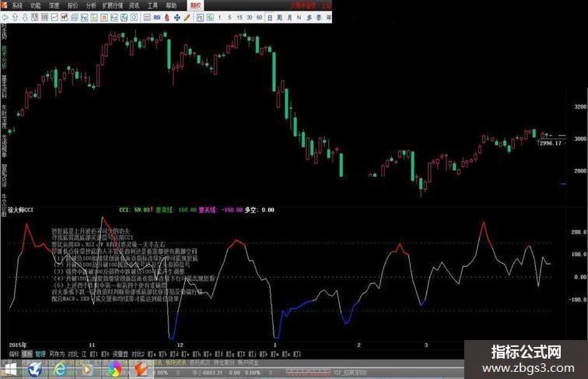588x379 pixels.
Task: Click the up arrow toolbar icon
Action: coord(15,17)
